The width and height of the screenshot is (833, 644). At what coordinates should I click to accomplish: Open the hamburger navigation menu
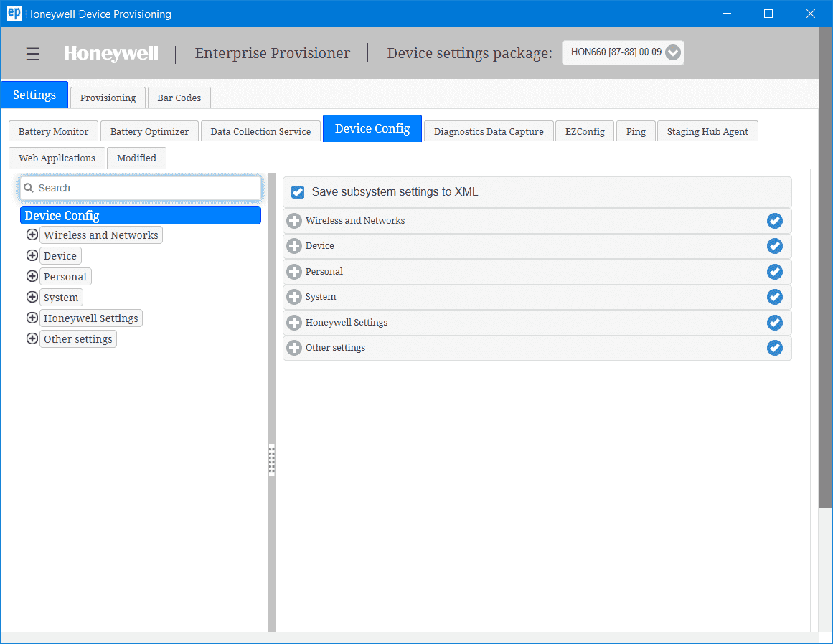[32, 53]
